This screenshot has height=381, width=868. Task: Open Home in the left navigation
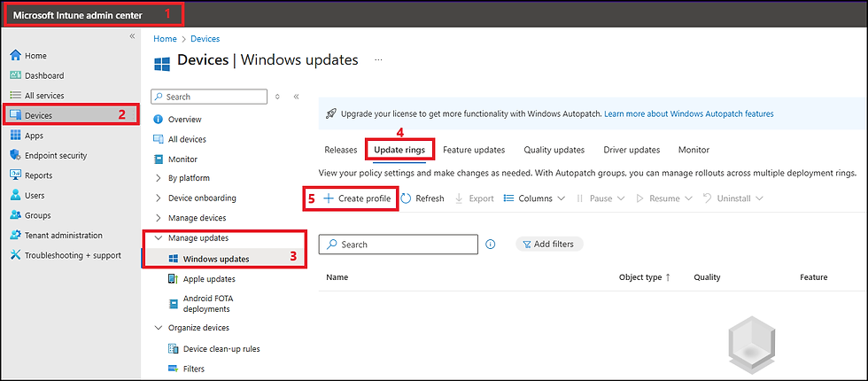coord(35,55)
